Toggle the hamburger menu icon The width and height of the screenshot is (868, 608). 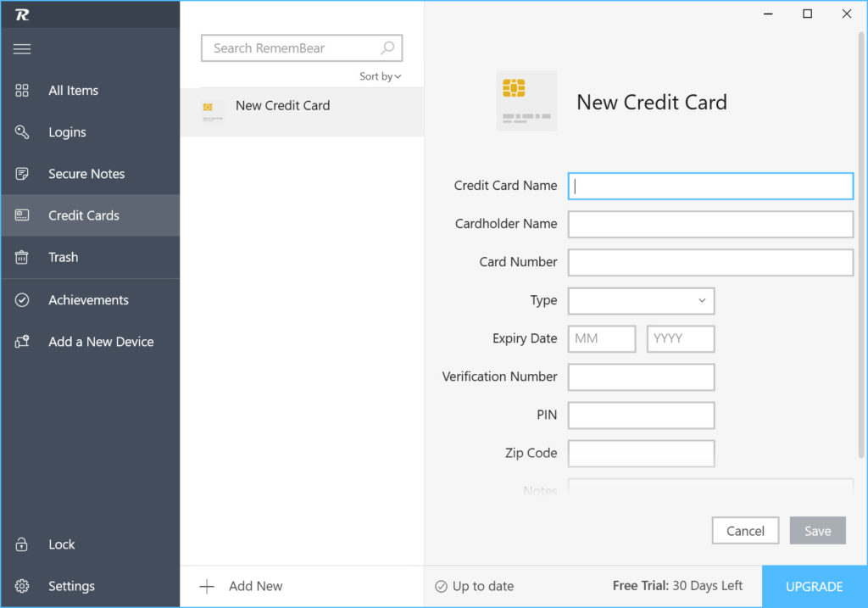(x=22, y=48)
